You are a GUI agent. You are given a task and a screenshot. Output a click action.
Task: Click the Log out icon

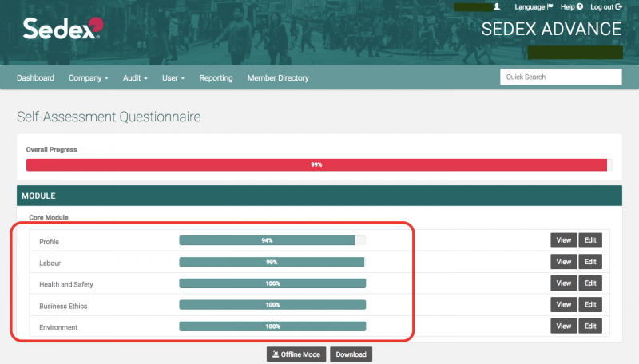618,6
